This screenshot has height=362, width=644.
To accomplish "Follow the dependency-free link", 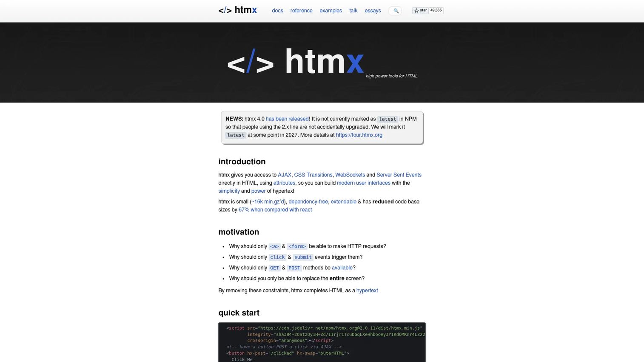I will pyautogui.click(x=308, y=202).
